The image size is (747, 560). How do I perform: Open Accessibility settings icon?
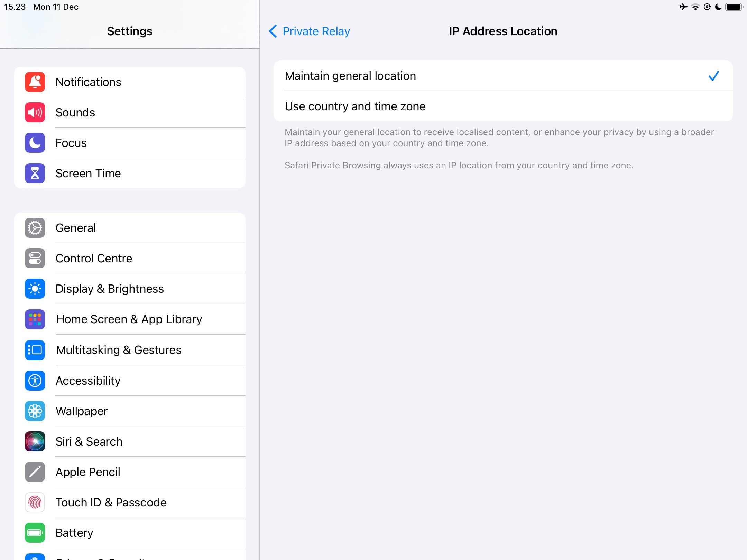coord(35,380)
